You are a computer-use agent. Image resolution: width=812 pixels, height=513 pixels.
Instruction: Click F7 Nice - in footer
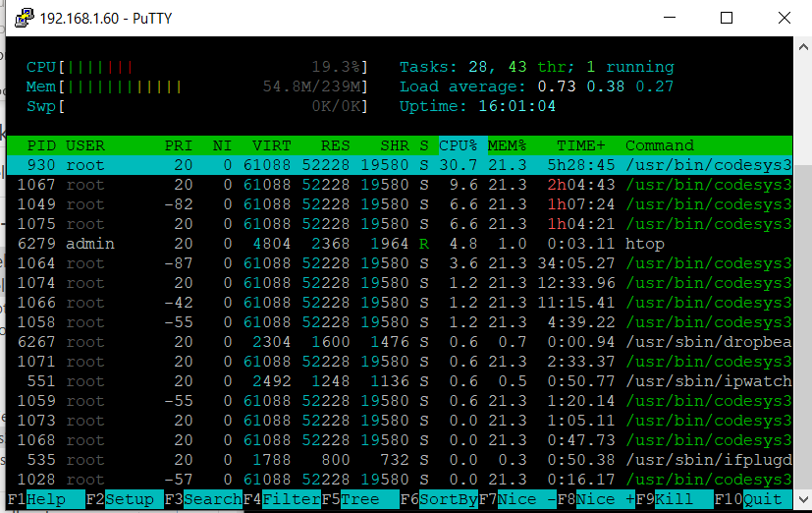tap(517, 499)
